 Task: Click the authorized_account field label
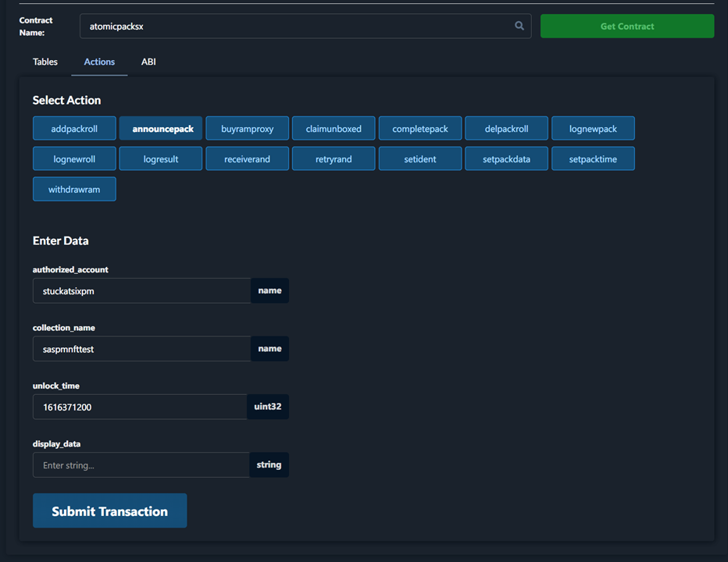(70, 269)
